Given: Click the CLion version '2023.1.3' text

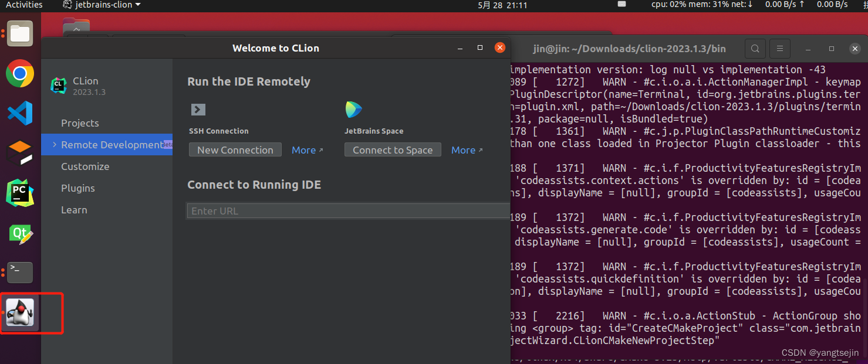Looking at the screenshot, I should point(89,92).
